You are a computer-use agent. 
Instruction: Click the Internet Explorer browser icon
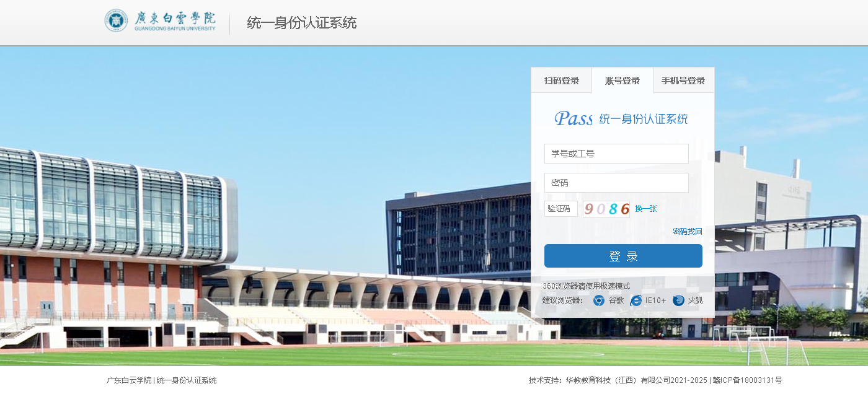[635, 300]
